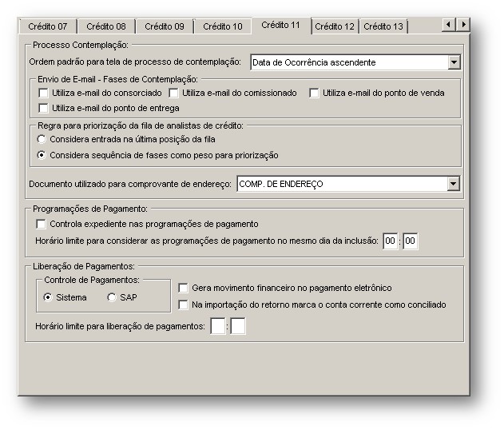Open the Crédito 09 tab
The image size is (504, 430).
coord(165,26)
